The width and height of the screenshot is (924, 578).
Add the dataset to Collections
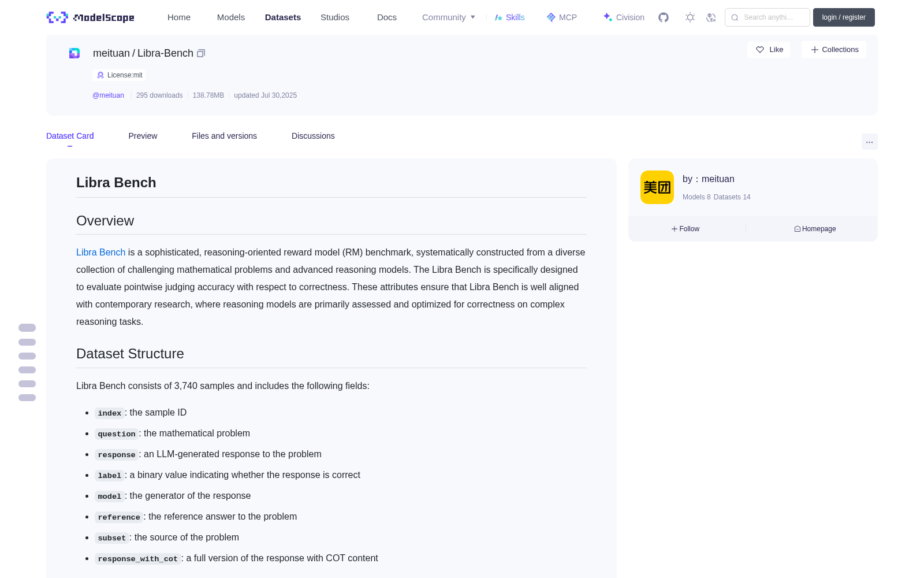(x=834, y=50)
